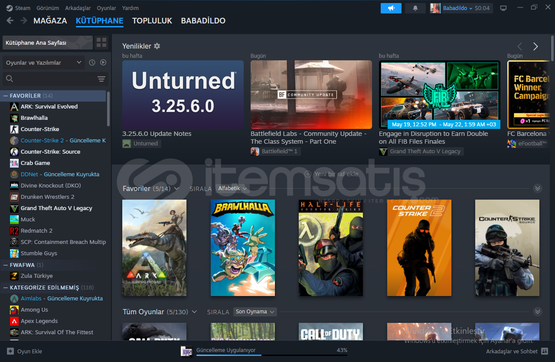Go to the TOPLULUK tab
Viewport: 555px width, 362px height.
click(152, 21)
